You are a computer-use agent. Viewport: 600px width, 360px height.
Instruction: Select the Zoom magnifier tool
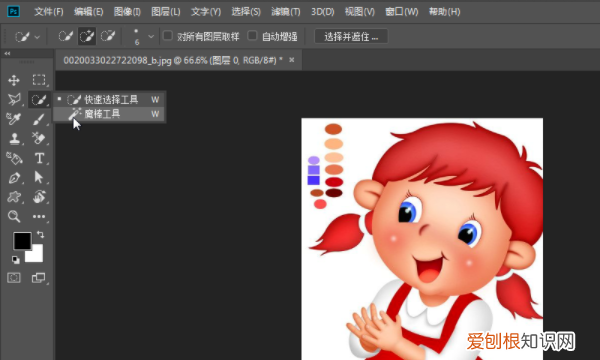(x=14, y=216)
